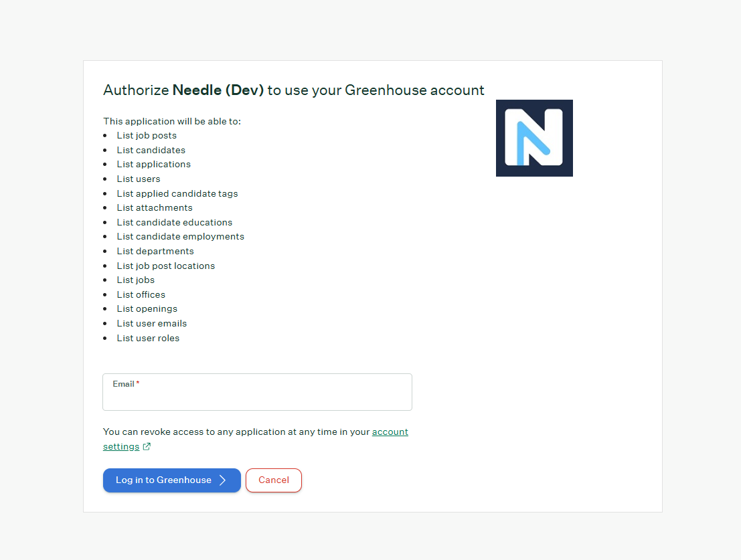This screenshot has width=741, height=560.
Task: Click the Needle (Dev) app logo
Action: [534, 138]
